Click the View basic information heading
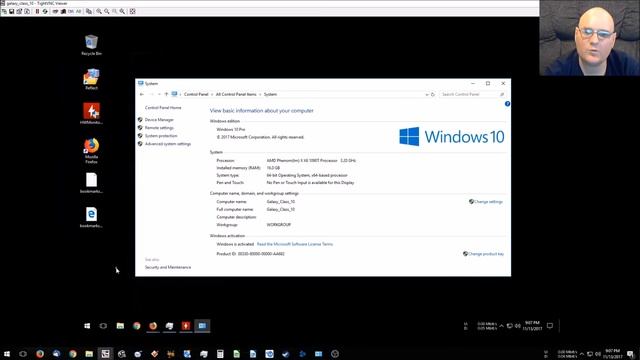This screenshot has width=640, height=360. tap(262, 111)
